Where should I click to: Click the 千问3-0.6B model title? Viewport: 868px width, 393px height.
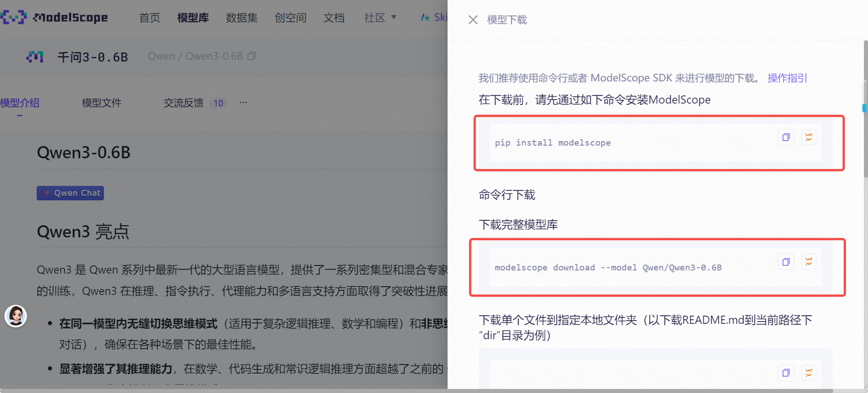click(x=93, y=57)
